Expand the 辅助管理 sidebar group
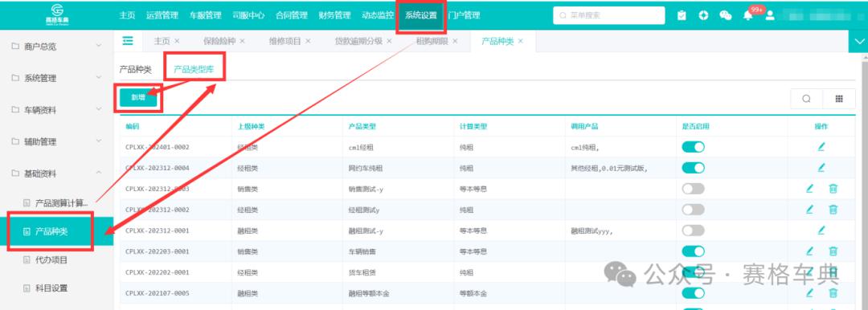 (56, 141)
